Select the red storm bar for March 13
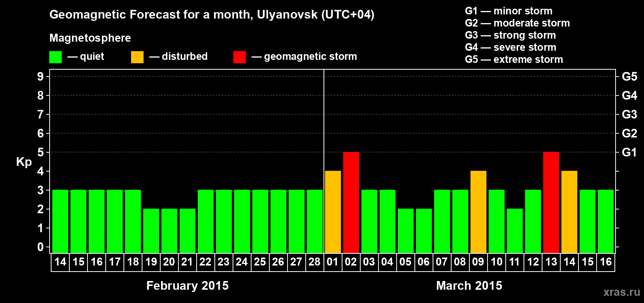The width and height of the screenshot is (644, 303). 551,202
